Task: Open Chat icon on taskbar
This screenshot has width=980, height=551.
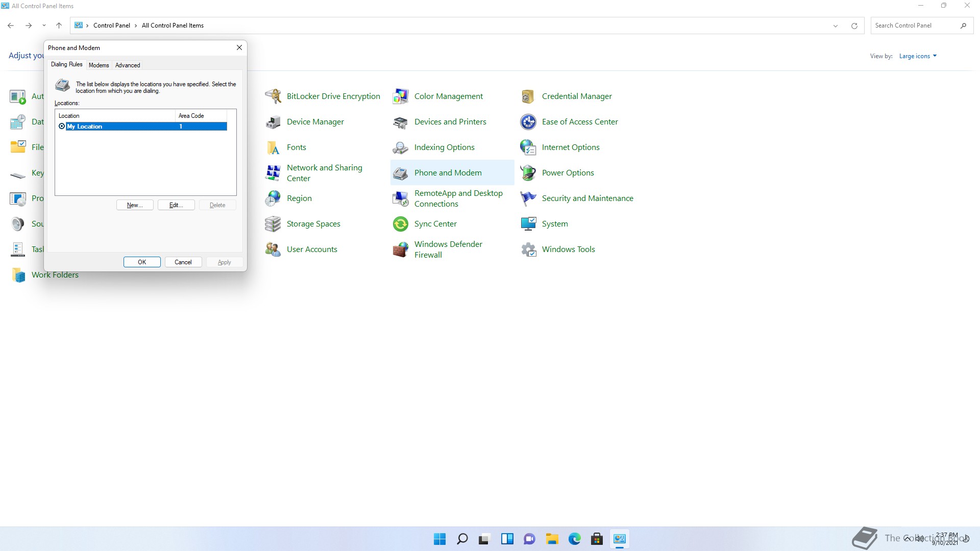Action: pyautogui.click(x=529, y=539)
